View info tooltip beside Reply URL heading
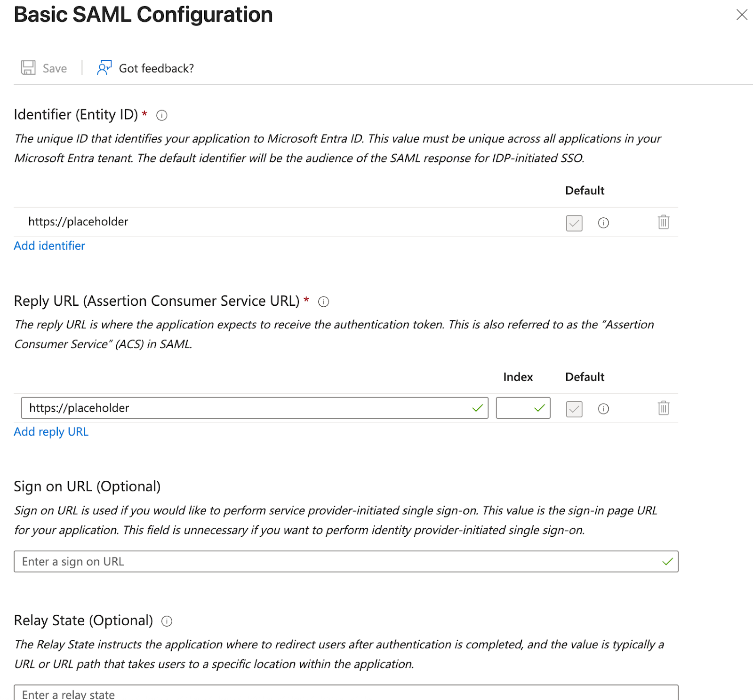 point(324,302)
